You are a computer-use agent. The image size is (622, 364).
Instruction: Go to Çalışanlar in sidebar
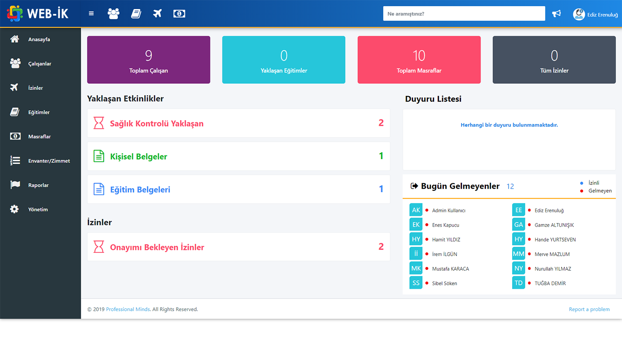tap(39, 64)
